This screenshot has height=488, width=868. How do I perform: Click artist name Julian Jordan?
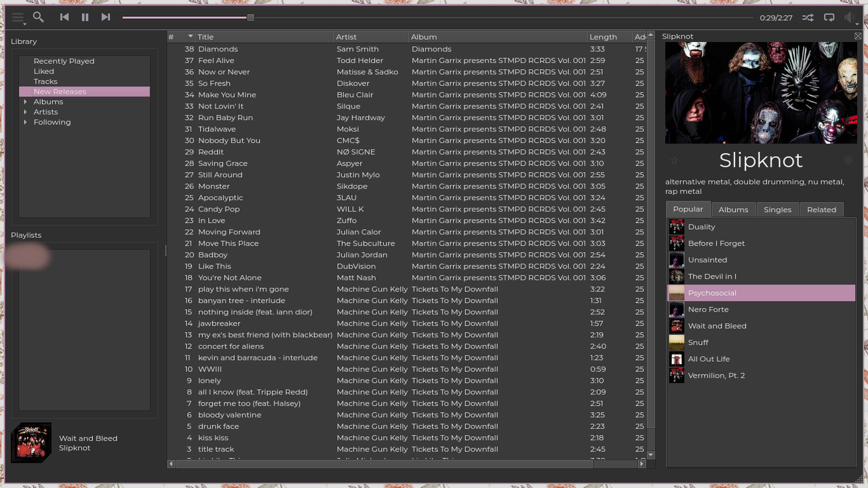[362, 255]
